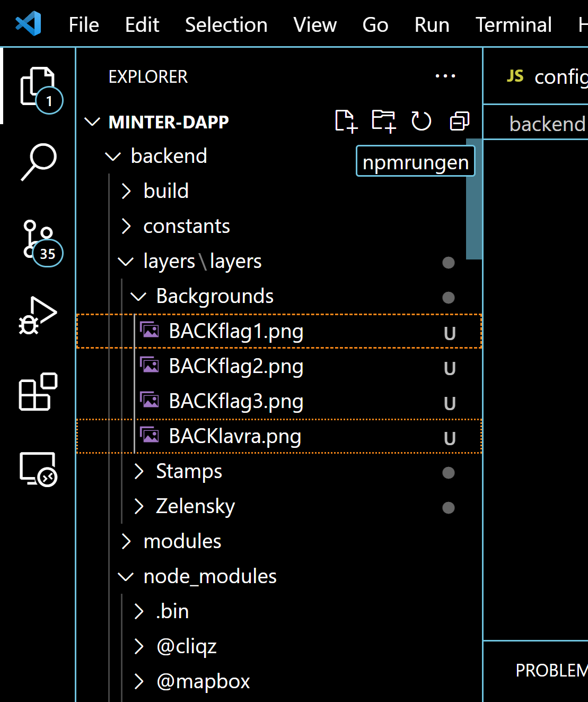Open the Run and Debug panel
Viewport: 588px width, 702px height.
tap(38, 317)
